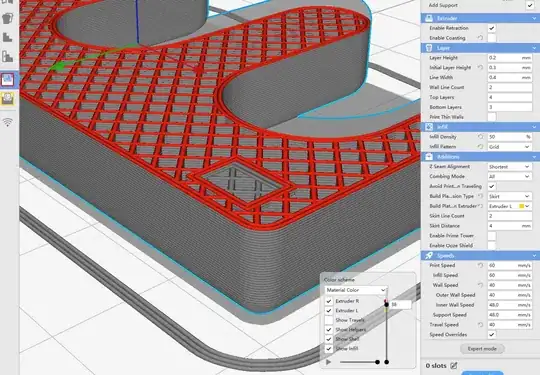The height and width of the screenshot is (375, 540).
Task: Collapse the Speed section chevron
Action: pos(534,256)
